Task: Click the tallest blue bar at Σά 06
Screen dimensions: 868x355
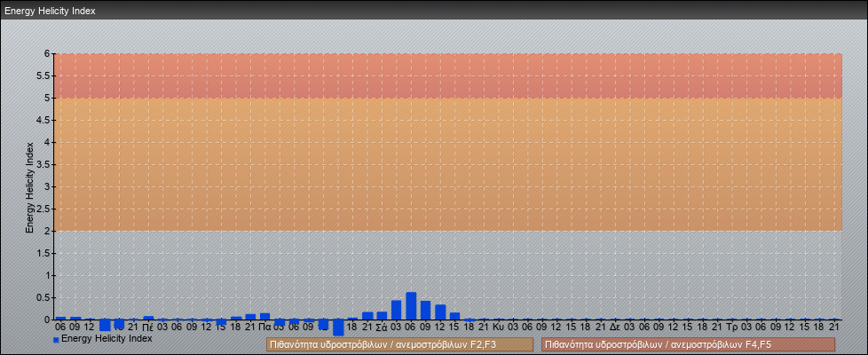Action: pyautogui.click(x=411, y=305)
